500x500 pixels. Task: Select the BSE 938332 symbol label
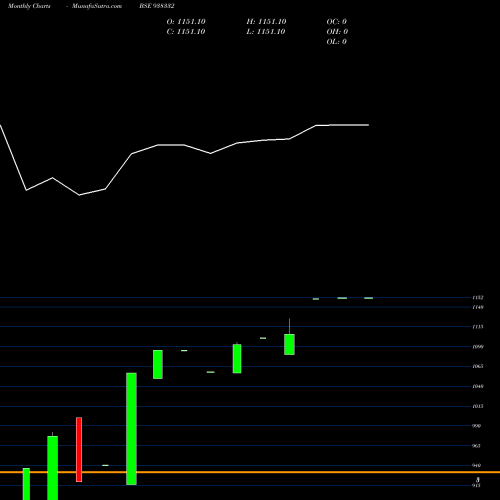point(157,6)
